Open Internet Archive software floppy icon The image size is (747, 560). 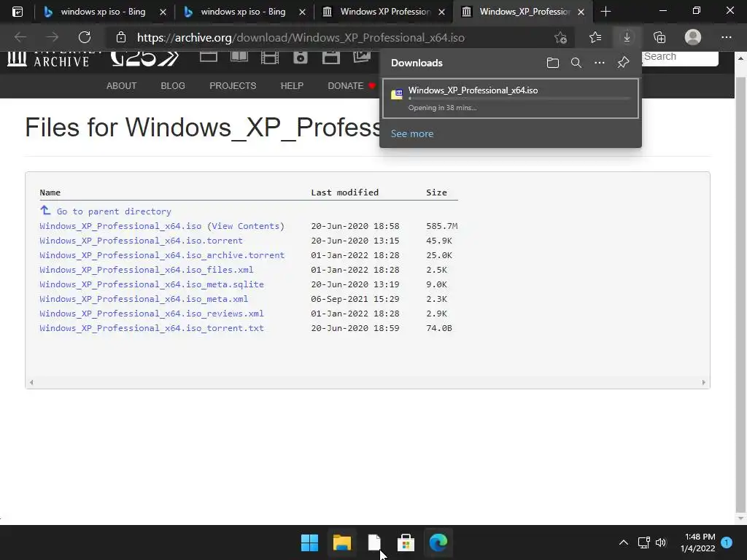tap(331, 58)
